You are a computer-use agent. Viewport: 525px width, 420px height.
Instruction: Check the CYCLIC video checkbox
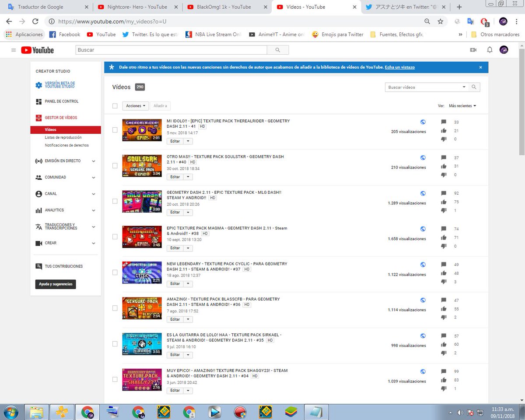[115, 273]
